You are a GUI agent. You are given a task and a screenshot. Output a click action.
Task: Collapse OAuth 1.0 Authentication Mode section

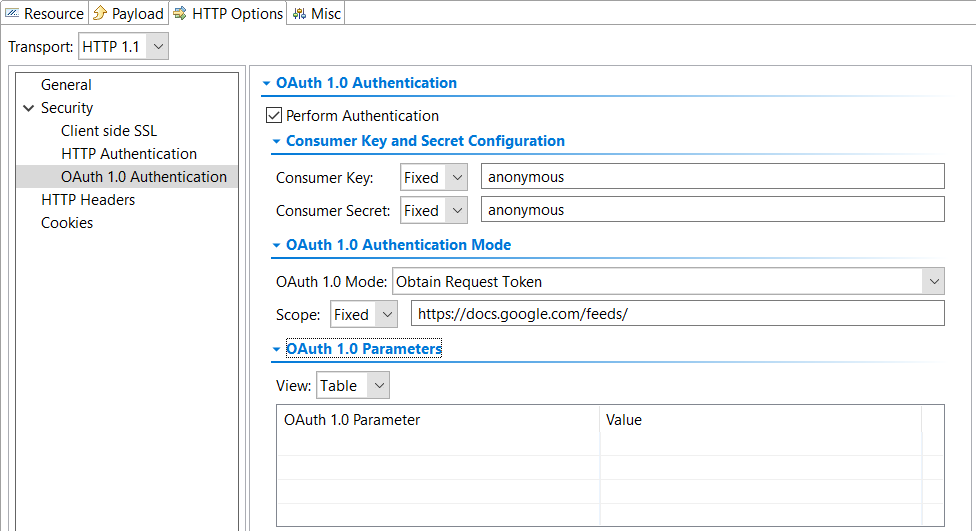click(276, 245)
